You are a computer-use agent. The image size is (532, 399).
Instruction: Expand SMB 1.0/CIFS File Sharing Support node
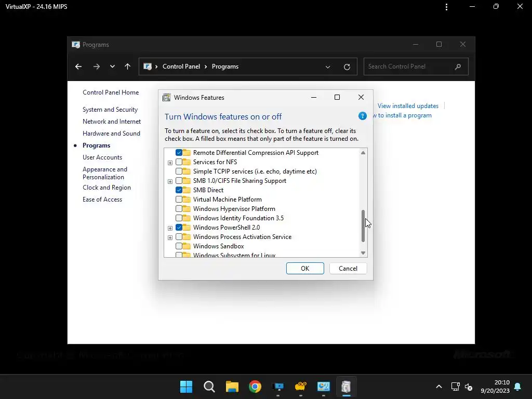(170, 181)
